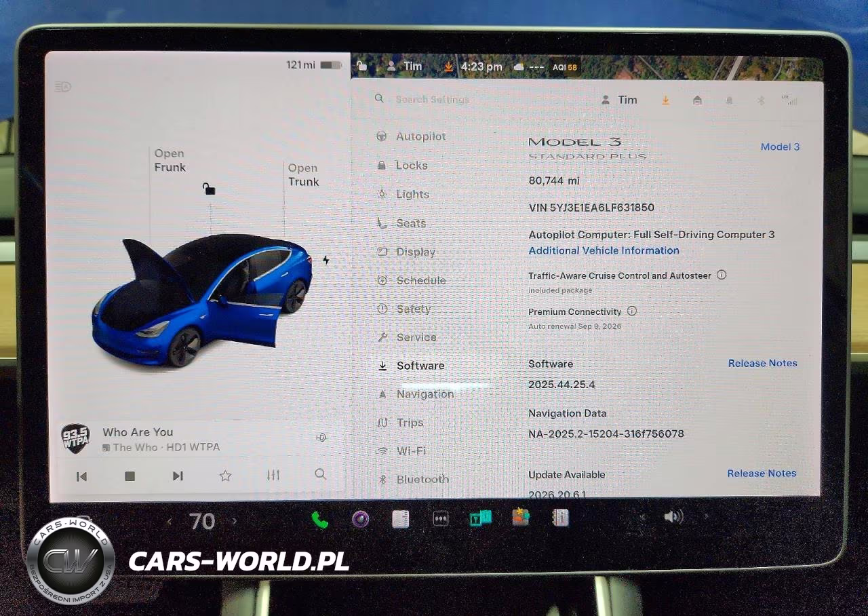The height and width of the screenshot is (616, 868).
Task: Tap the 121 mi battery range indicator
Action: [x=313, y=65]
